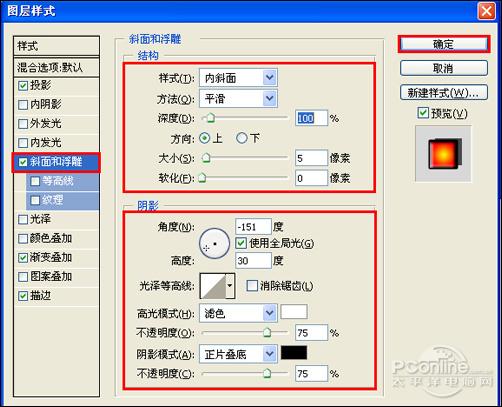Open the 光泽等高线 contour picker arrow
Image resolution: width=502 pixels, height=407 pixels.
(x=230, y=286)
